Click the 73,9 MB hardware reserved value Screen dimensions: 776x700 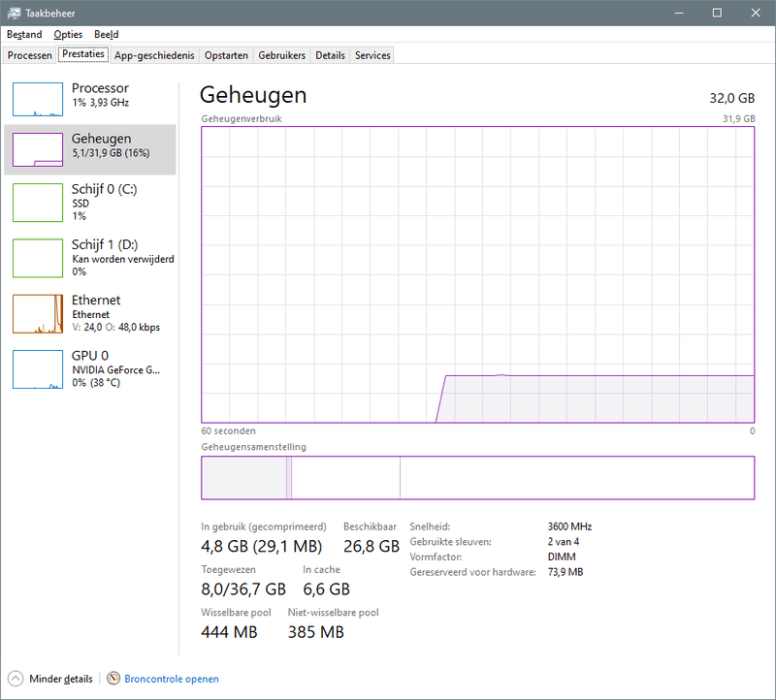pos(566,572)
